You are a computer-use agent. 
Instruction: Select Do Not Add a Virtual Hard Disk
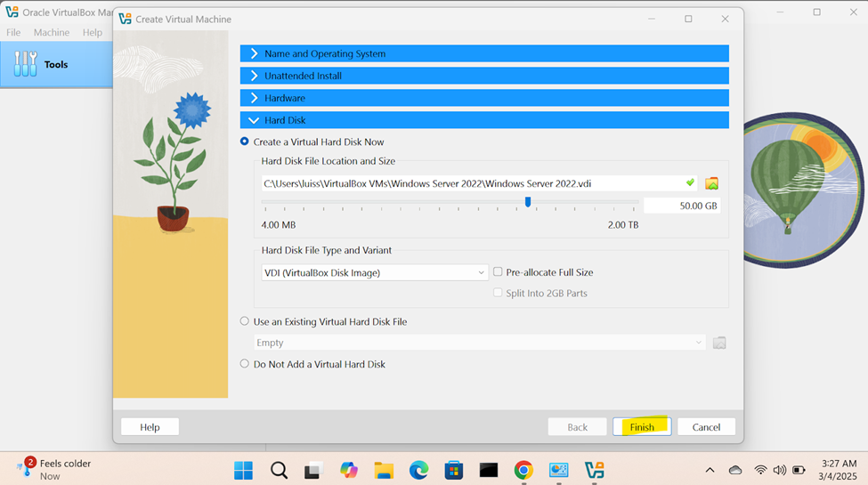pos(244,364)
